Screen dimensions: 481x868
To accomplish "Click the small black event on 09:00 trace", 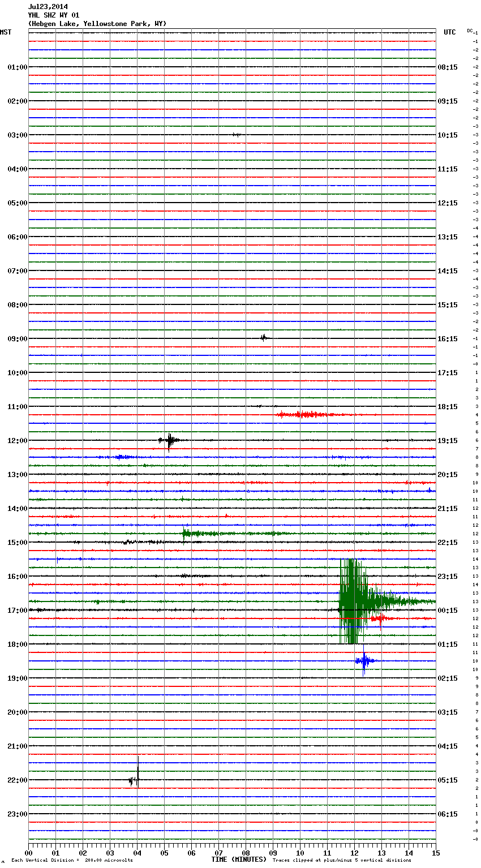I will tap(264, 338).
